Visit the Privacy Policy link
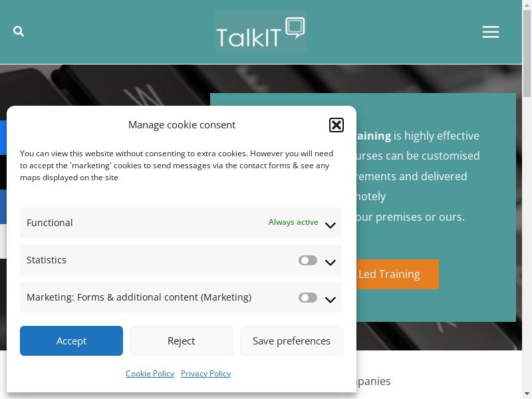The height and width of the screenshot is (399, 532). click(x=205, y=374)
